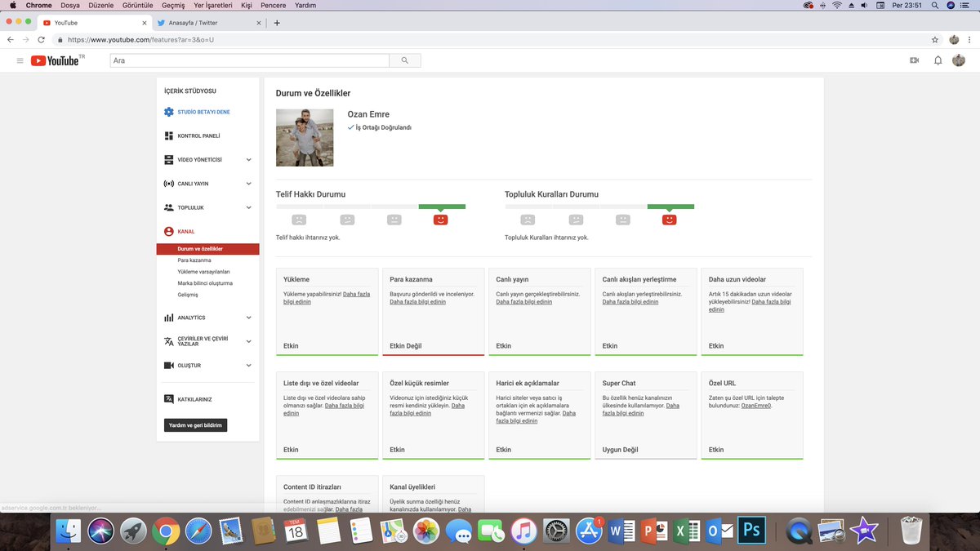The width and height of the screenshot is (980, 551).
Task: Open the Dosya menu
Action: point(70,5)
